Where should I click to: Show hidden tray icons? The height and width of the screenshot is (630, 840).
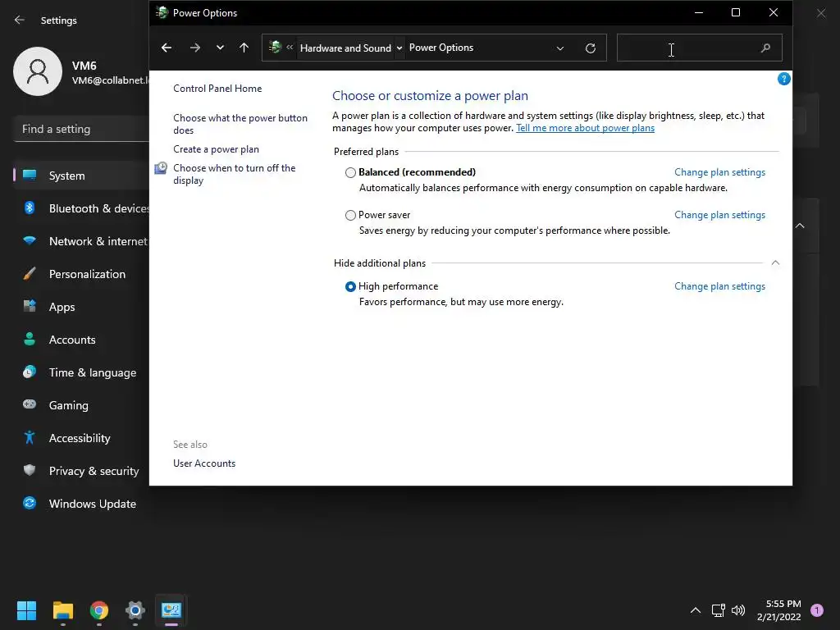click(x=696, y=610)
